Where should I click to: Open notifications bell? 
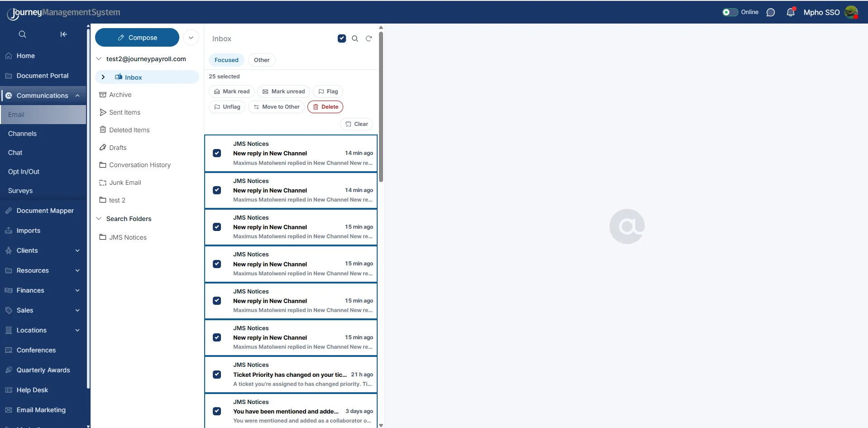(791, 12)
